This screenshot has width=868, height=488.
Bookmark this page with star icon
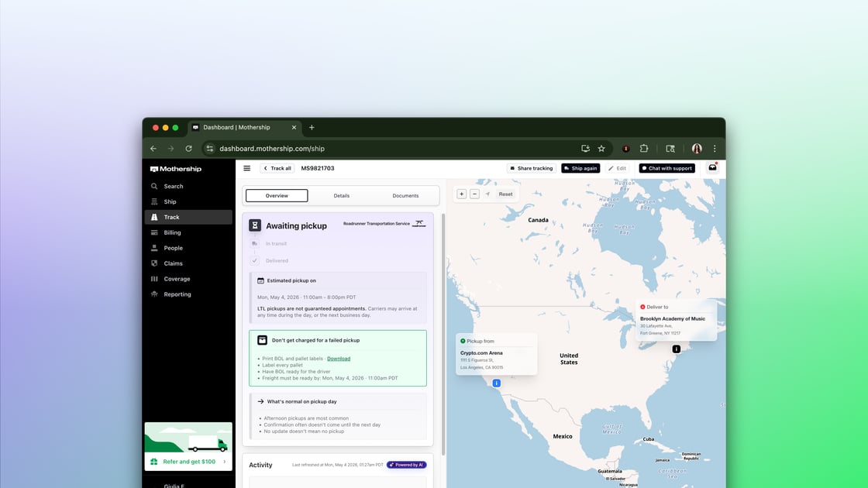tap(601, 148)
